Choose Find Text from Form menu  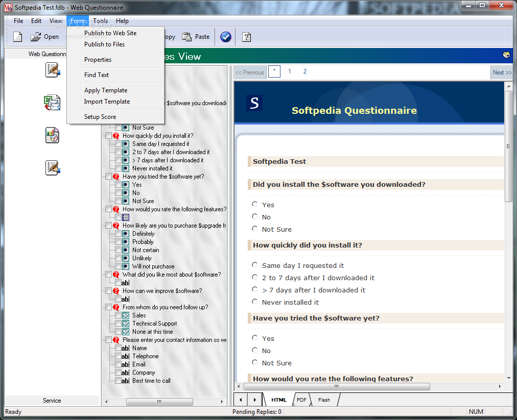96,75
